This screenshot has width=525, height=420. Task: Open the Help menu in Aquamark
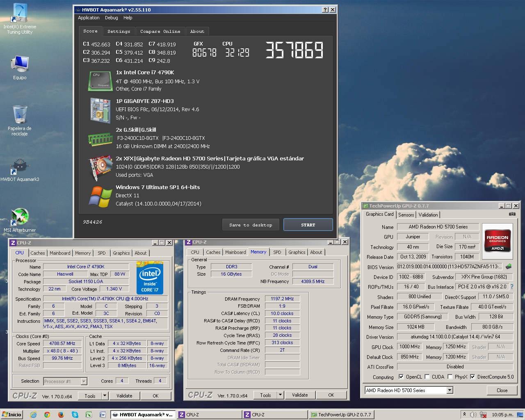128,18
